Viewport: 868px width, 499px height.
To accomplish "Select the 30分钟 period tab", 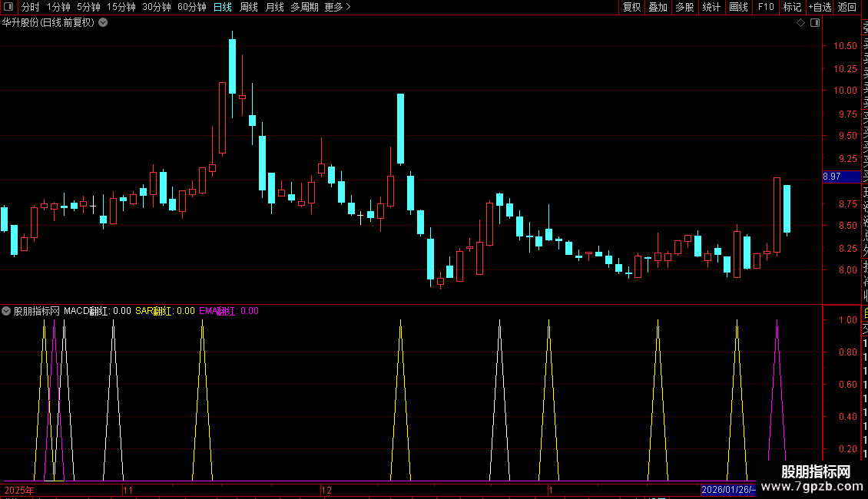I will pyautogui.click(x=156, y=7).
